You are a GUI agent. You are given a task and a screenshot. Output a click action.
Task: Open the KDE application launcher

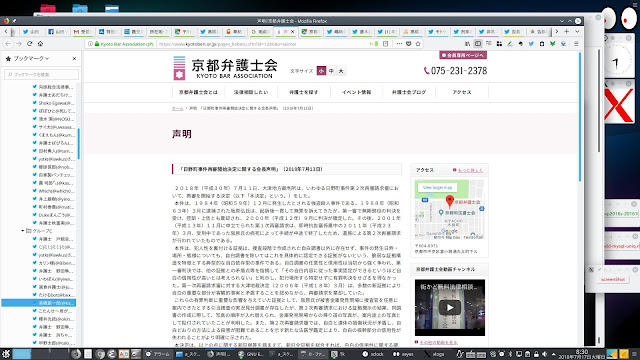tap(6, 354)
